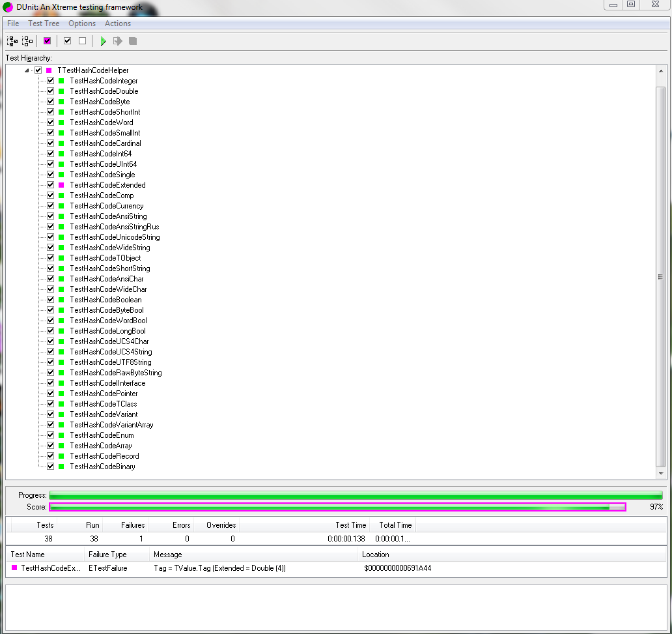Click the Failure Type column header
Image resolution: width=672 pixels, height=634 pixels.
(x=117, y=555)
